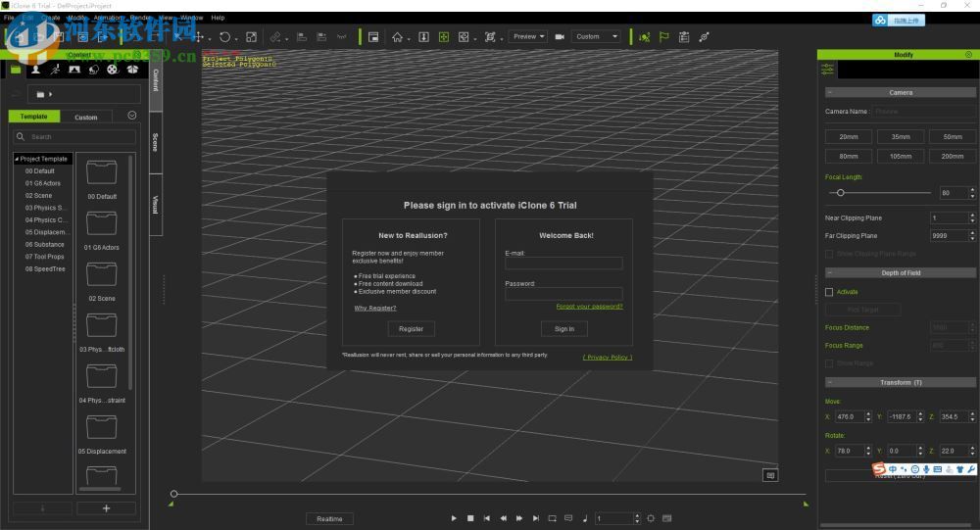Screen dimensions: 980x530
Task: Toggle the sound note icon in timeline
Action: (585, 518)
